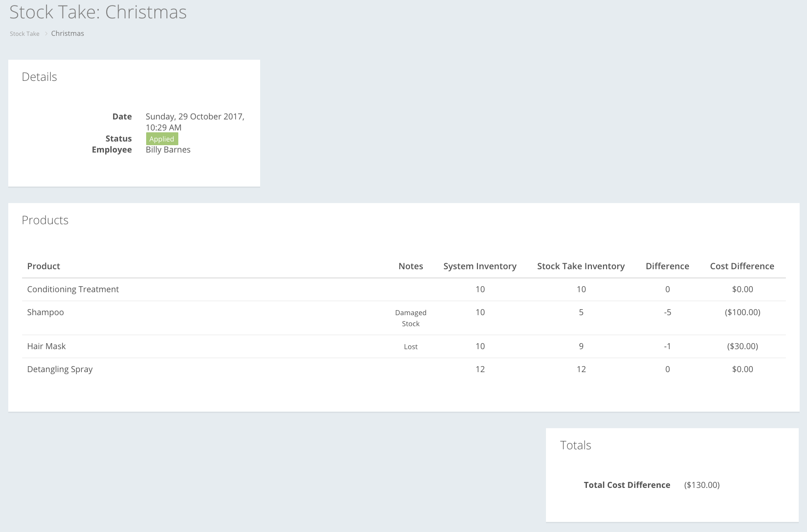
Task: Click the Details panel heading
Action: coord(40,77)
